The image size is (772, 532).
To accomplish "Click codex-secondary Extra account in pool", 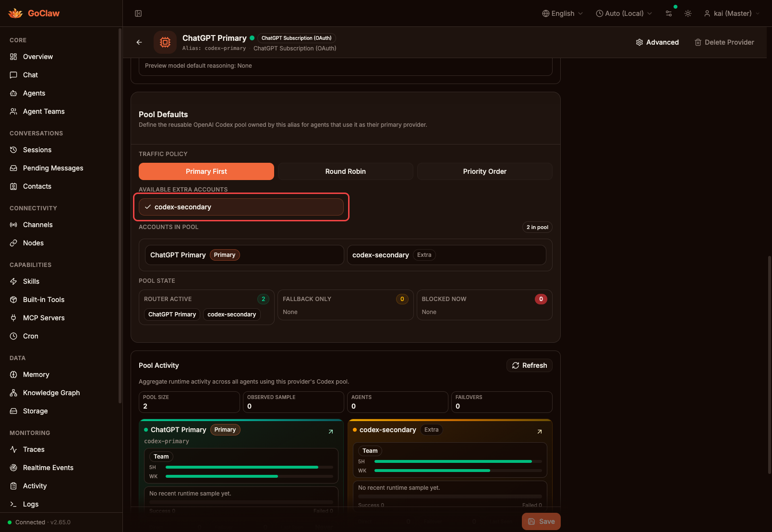I will point(446,255).
